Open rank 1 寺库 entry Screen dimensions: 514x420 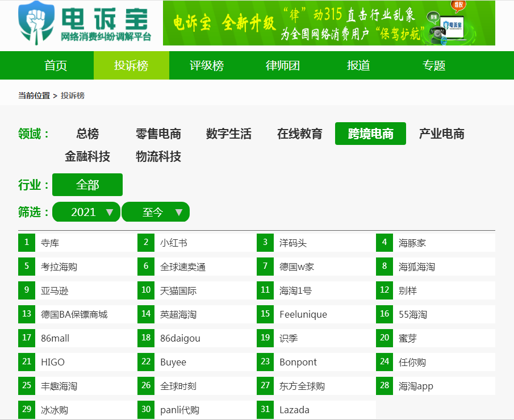(78, 243)
